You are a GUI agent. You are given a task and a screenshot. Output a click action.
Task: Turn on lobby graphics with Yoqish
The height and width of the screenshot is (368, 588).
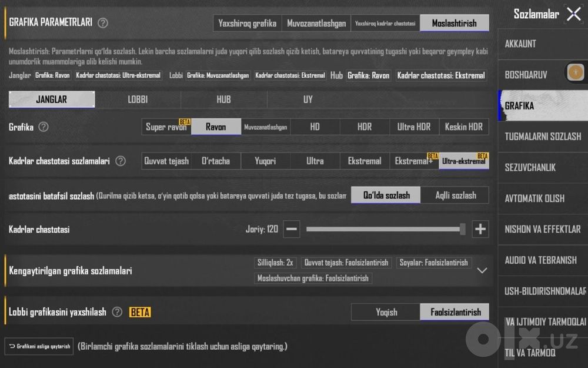pyautogui.click(x=386, y=312)
